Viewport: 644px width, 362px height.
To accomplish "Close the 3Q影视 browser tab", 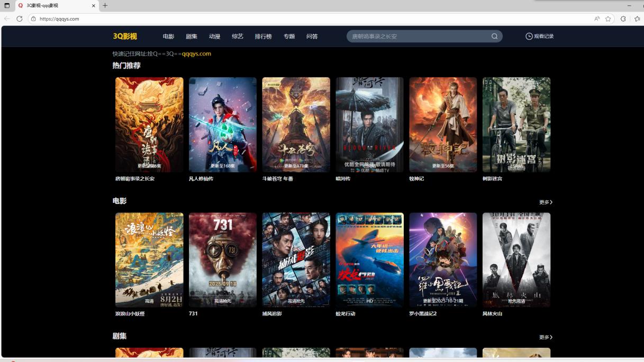I will (94, 5).
